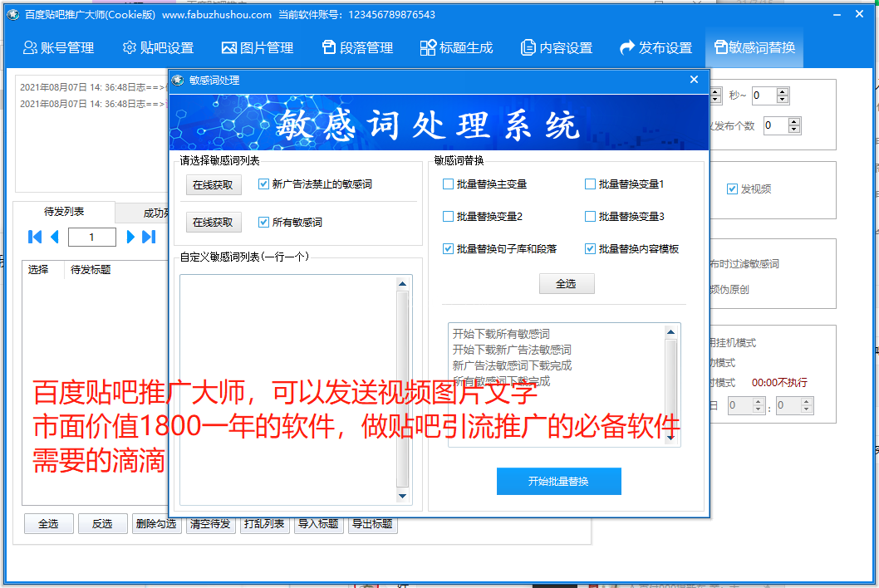Go to last page of pending list
This screenshot has height=588, width=879.
(149, 237)
